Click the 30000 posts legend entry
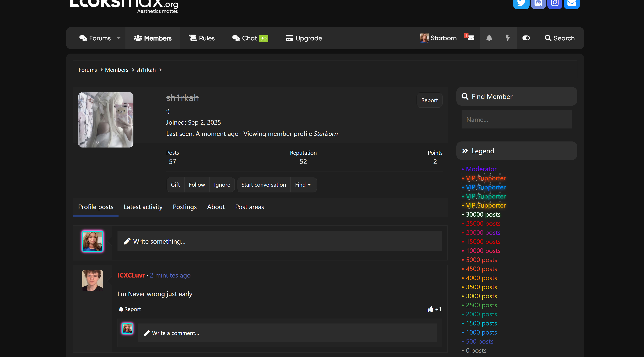Image resolution: width=644 pixels, height=357 pixels. 483,214
